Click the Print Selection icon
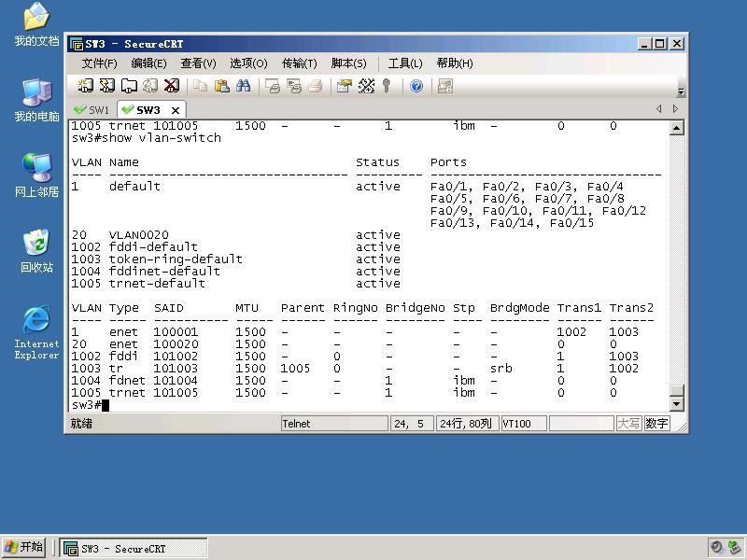 (294, 86)
